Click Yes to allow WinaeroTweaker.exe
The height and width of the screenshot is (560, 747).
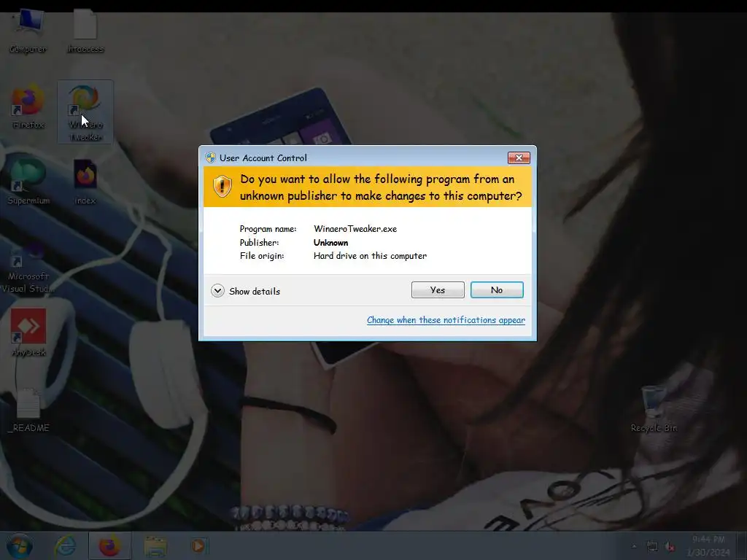[x=438, y=290]
